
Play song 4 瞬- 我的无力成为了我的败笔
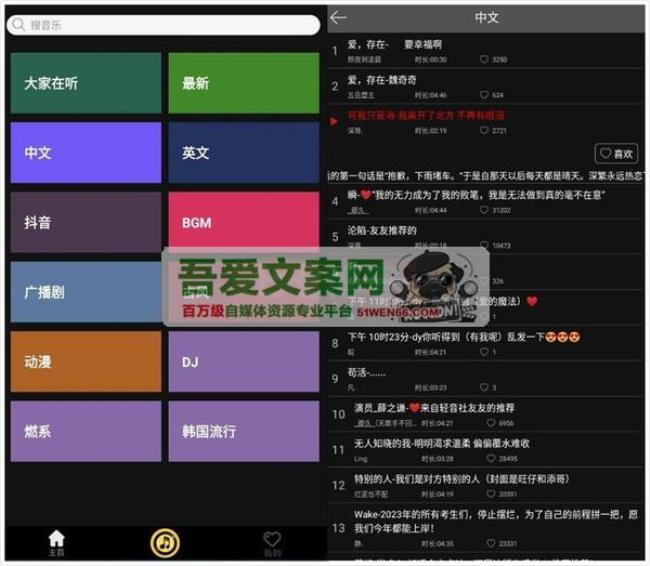(486, 202)
